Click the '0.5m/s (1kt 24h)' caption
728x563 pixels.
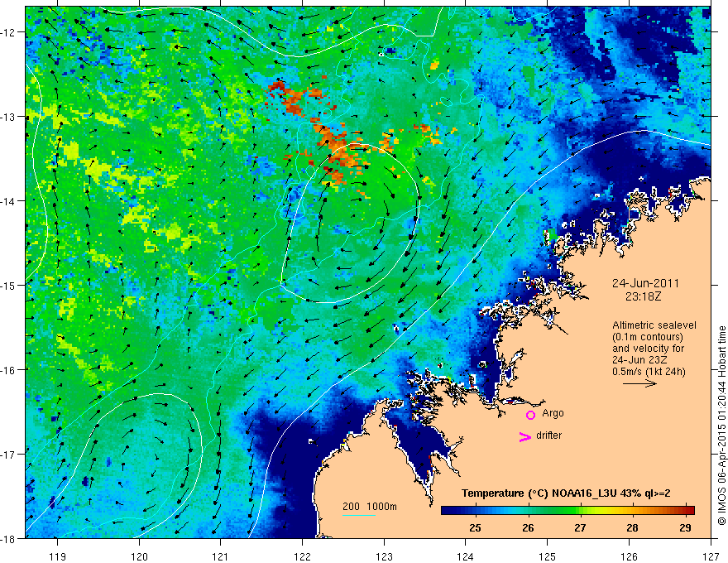point(649,372)
